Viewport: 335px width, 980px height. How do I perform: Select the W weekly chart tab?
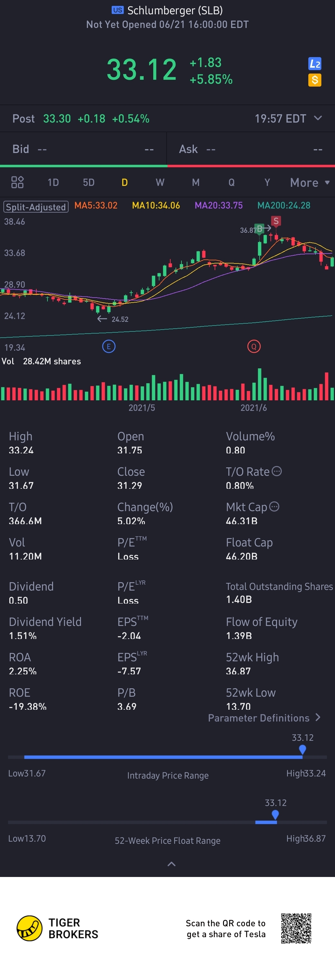(x=160, y=182)
